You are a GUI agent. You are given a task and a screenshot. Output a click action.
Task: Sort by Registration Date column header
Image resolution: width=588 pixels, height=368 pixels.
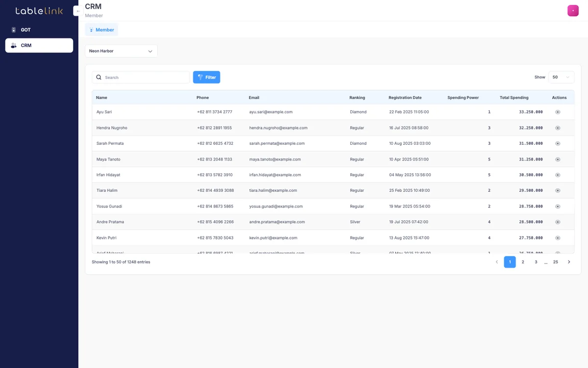tap(405, 98)
